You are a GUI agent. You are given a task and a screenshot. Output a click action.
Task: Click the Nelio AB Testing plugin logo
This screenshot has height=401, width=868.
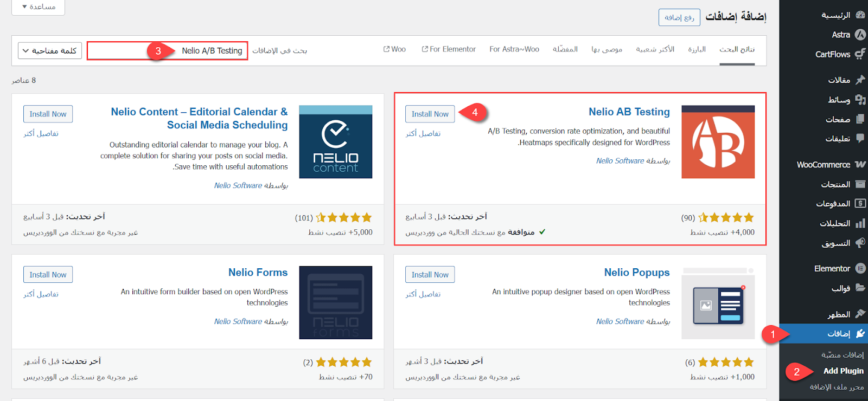tap(718, 142)
